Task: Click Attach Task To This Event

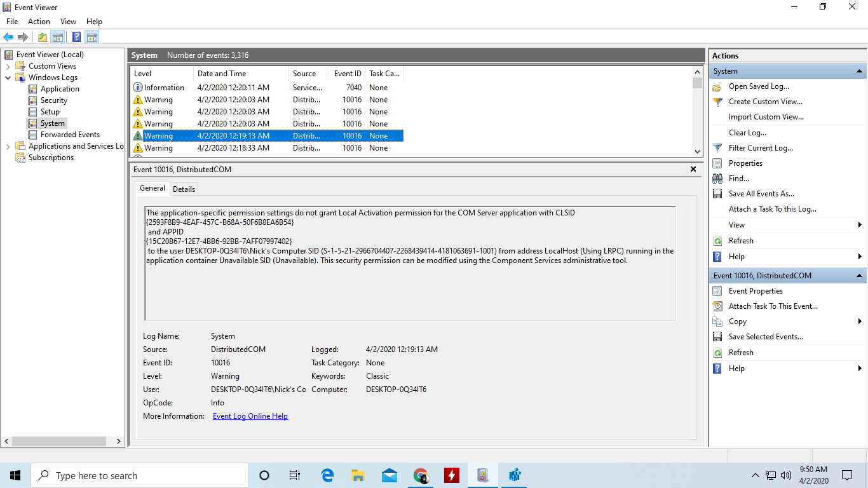Action: coord(773,306)
